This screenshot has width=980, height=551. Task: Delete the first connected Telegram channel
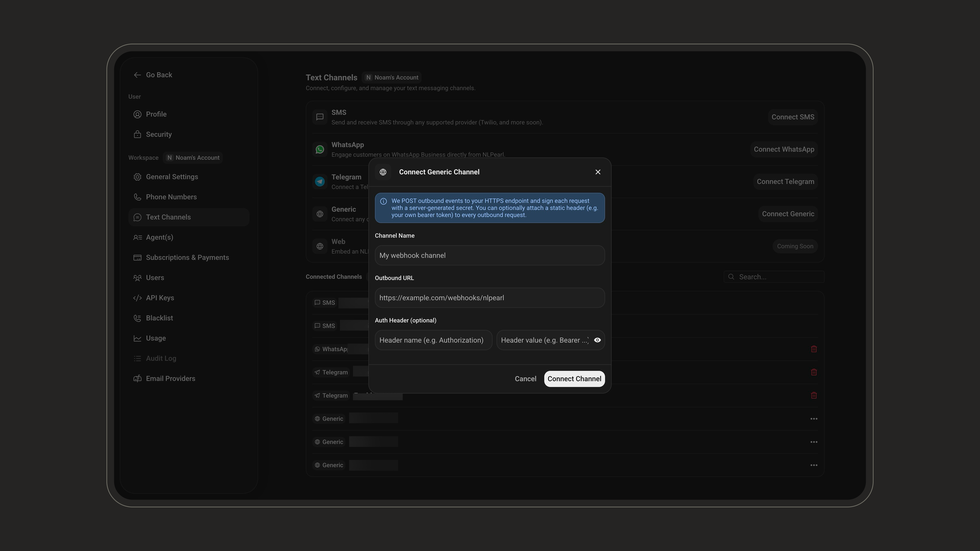point(814,372)
